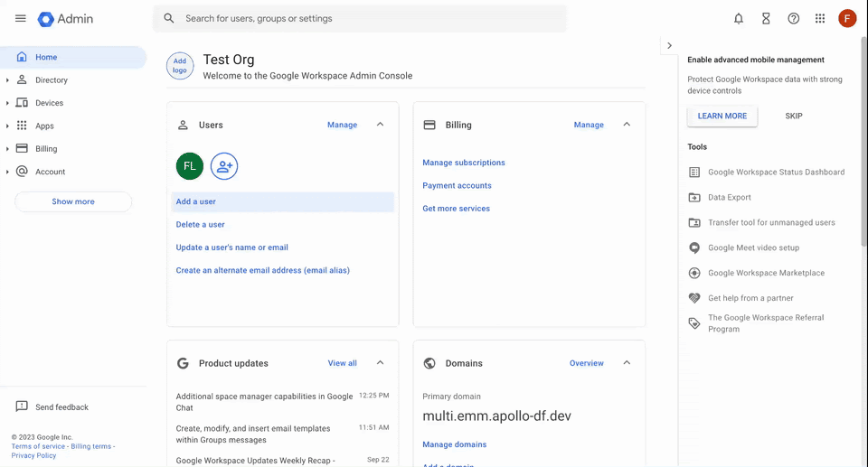
Task: Click the Transfer tool icon
Action: click(x=694, y=223)
